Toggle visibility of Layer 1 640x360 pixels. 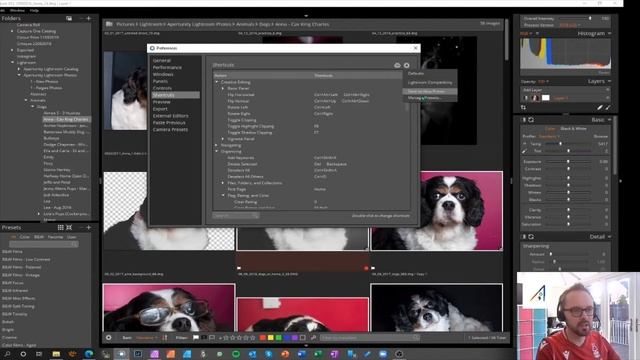[x=526, y=98]
